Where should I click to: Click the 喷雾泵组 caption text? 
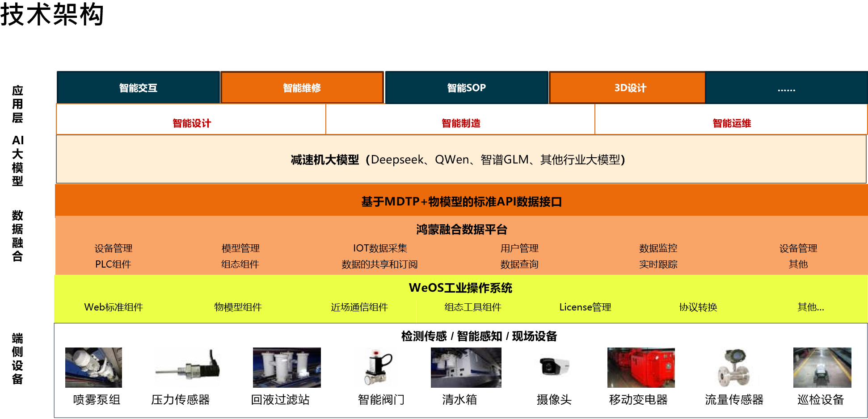click(97, 400)
